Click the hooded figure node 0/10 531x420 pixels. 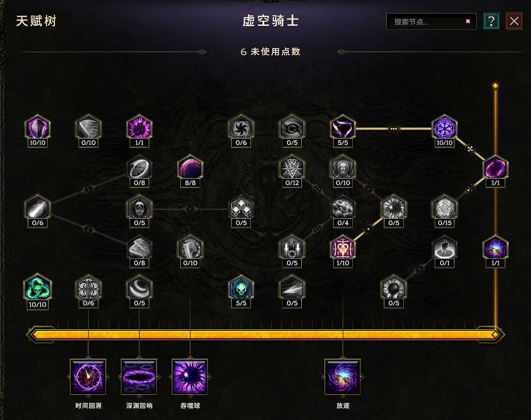coord(343,168)
